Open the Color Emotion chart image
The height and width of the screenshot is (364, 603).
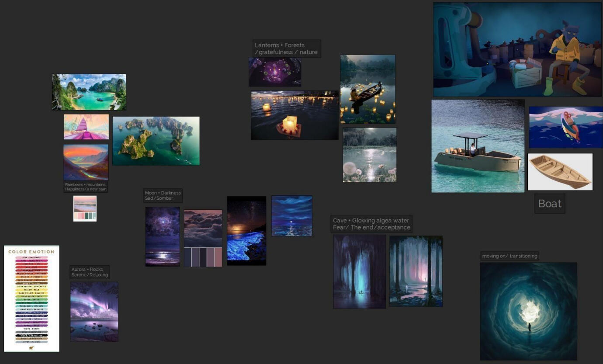click(31, 298)
